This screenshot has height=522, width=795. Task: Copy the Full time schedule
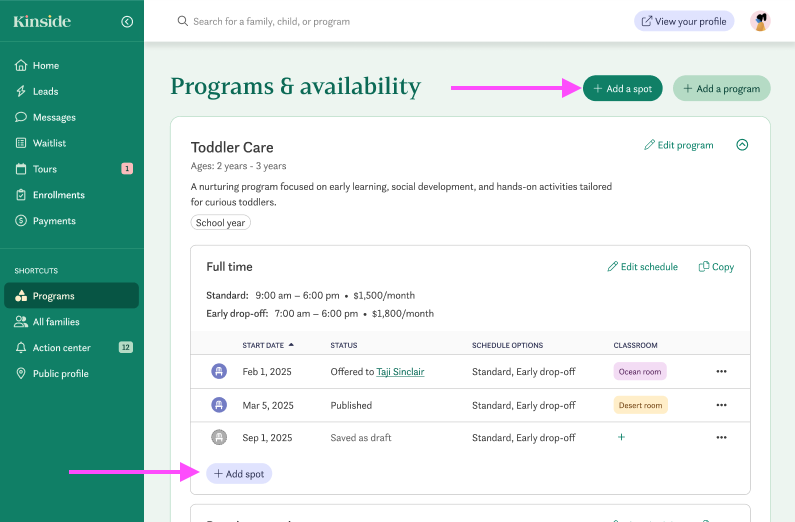click(716, 267)
